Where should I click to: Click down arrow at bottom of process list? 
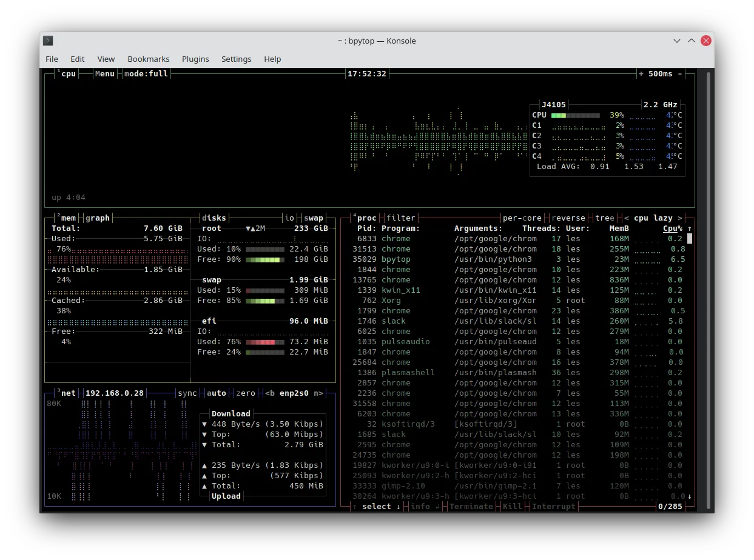(690, 496)
